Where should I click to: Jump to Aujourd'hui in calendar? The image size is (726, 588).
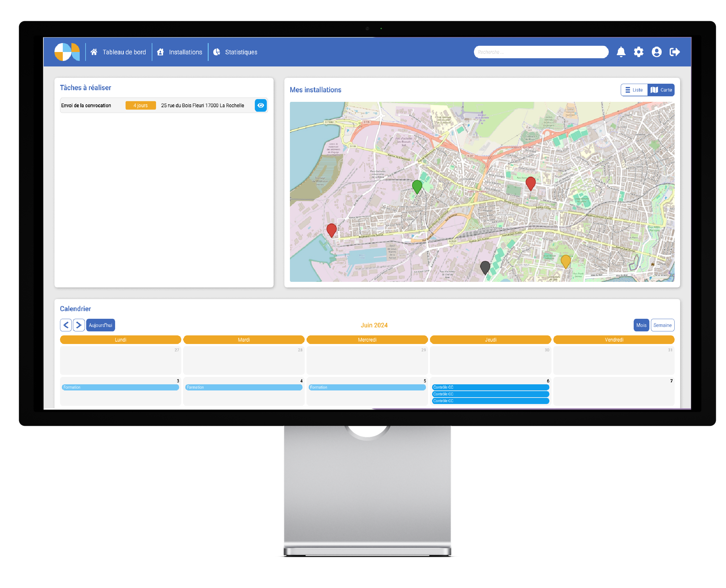100,325
